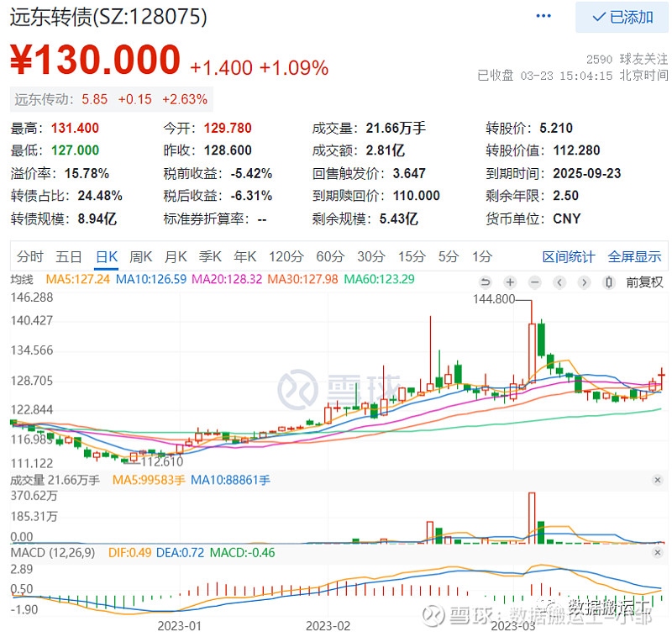Open the three-dots more options menu
672x637 pixels.
coord(543,16)
